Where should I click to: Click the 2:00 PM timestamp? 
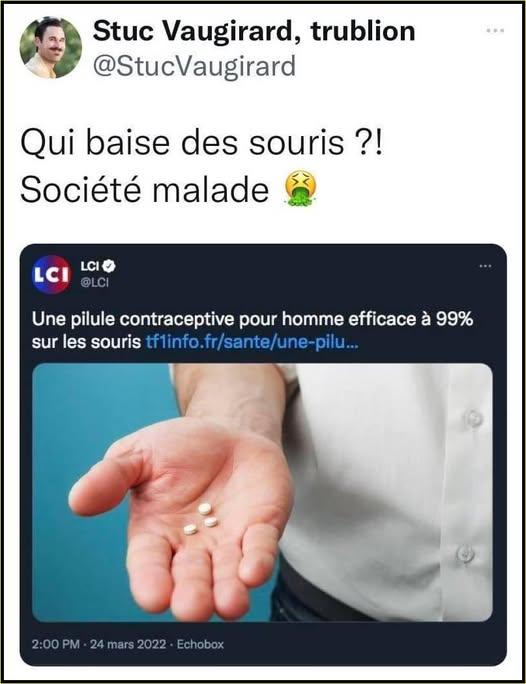(x=55, y=644)
